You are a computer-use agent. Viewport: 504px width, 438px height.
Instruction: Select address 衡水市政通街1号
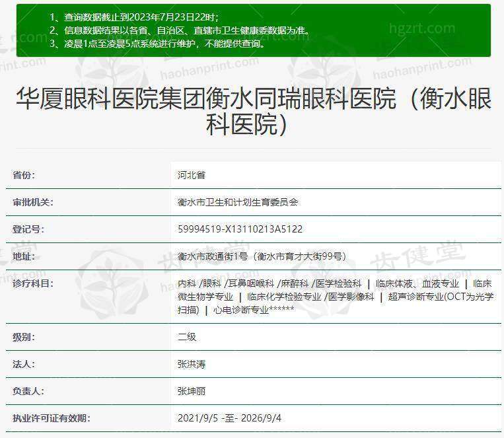(x=213, y=256)
